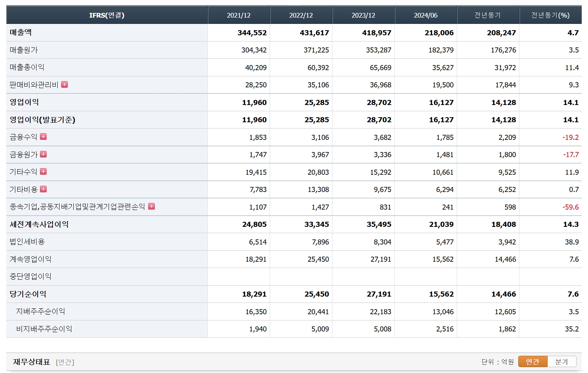Click the 2023/12 column header
This screenshot has height=373, width=588.
[x=363, y=15]
